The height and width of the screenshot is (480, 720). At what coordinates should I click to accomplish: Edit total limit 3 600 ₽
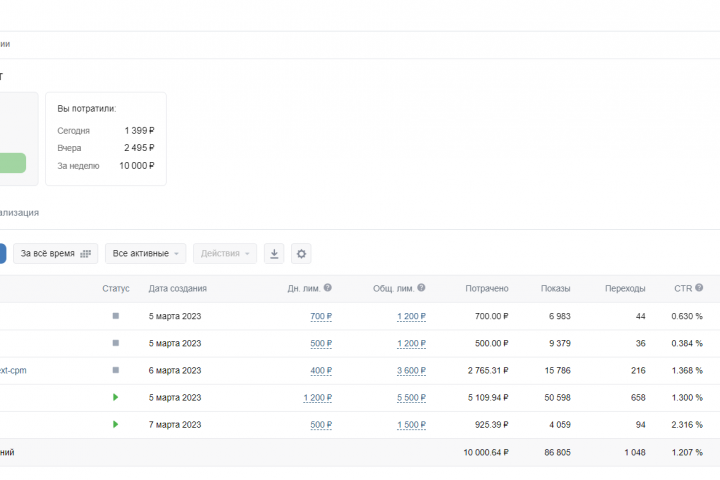tap(411, 371)
